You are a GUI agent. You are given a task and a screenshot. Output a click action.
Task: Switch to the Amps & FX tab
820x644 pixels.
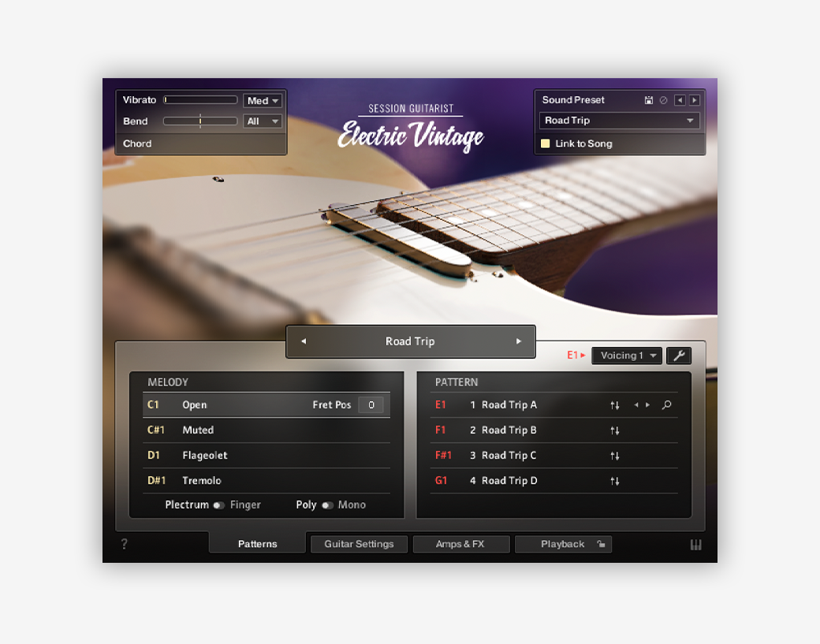[x=460, y=544]
